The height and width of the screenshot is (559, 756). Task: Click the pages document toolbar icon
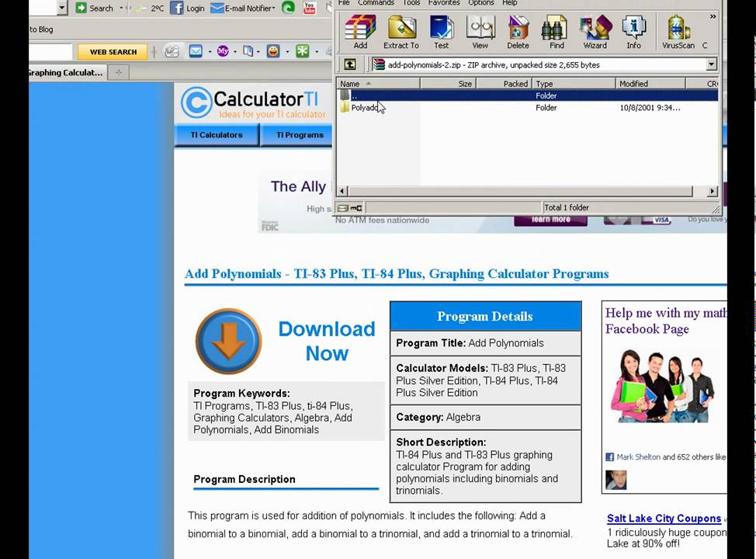[248, 50]
